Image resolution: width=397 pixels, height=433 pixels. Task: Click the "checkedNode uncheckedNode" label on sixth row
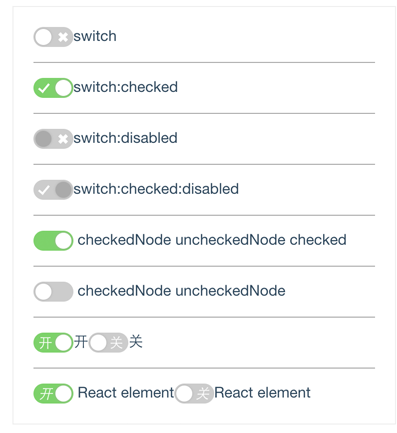pos(181,291)
